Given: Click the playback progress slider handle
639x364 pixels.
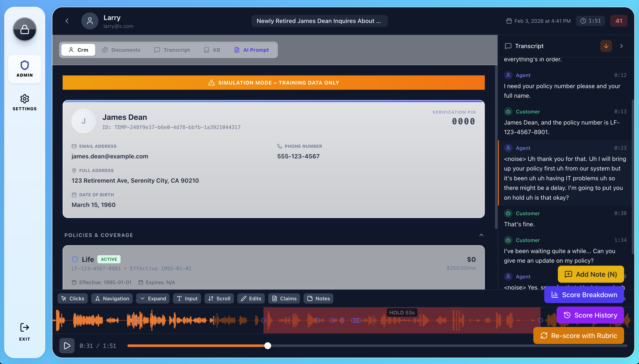Looking at the screenshot, I should (267, 345).
